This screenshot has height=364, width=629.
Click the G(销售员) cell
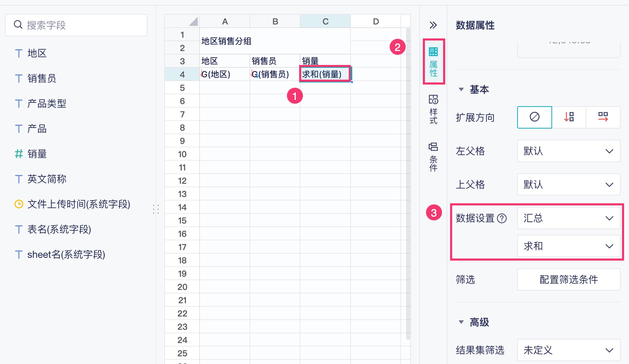coord(275,74)
